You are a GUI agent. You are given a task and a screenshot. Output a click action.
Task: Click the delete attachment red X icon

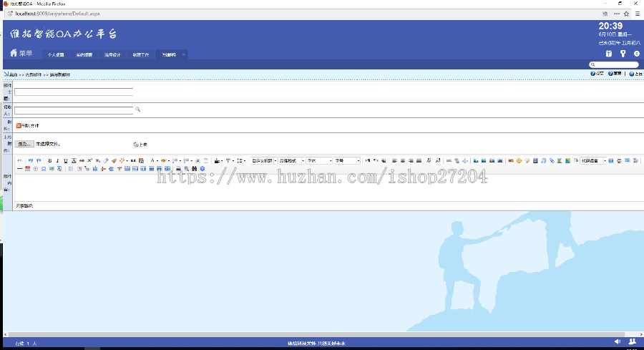pos(19,126)
